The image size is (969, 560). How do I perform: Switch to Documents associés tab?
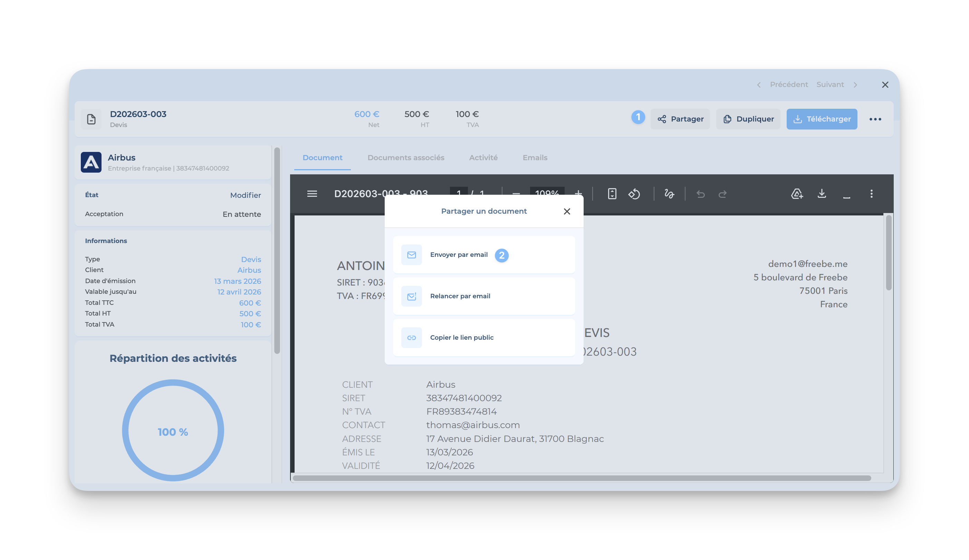(406, 157)
